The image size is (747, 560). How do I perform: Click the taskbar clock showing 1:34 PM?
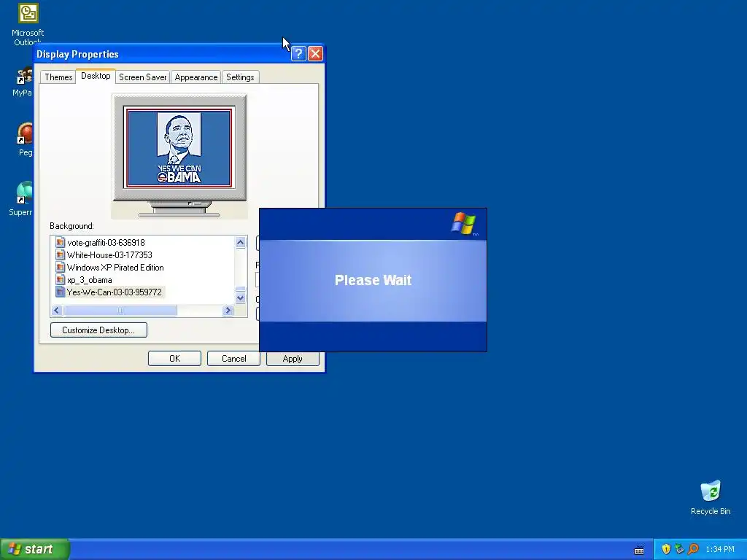click(x=720, y=549)
